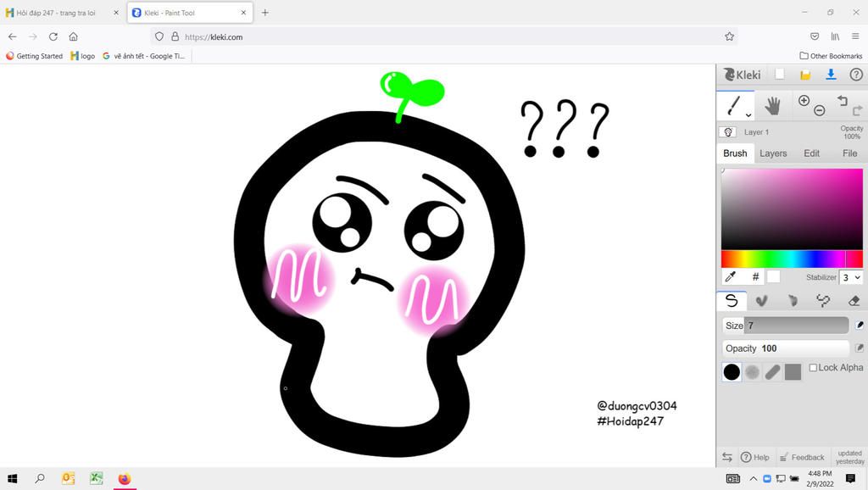Click the Help button at the bottom

[755, 457]
